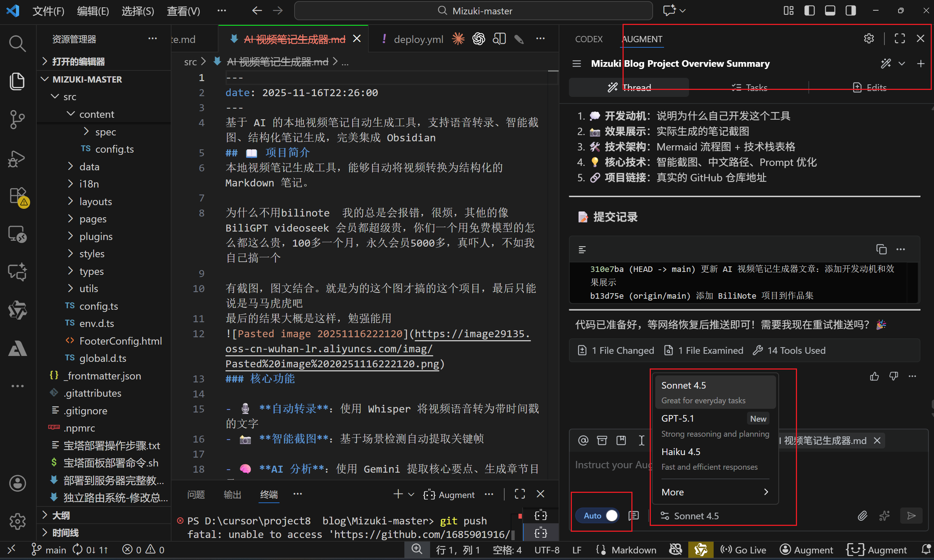Collapse the content folder
This screenshot has width=934, height=560.
click(96, 114)
